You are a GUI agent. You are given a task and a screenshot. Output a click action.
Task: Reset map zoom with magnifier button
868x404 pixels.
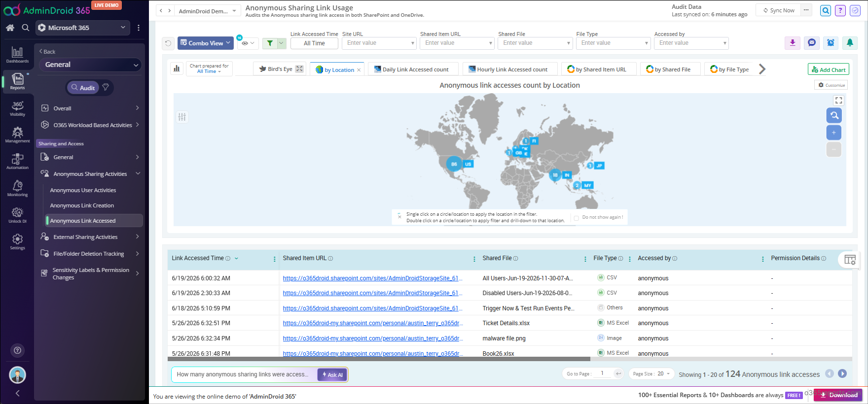coord(834,115)
